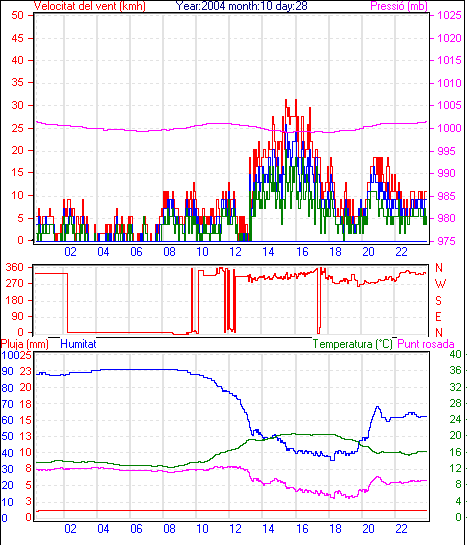
Task: Click hour 14 on the wind chart axis
Action: click(268, 251)
